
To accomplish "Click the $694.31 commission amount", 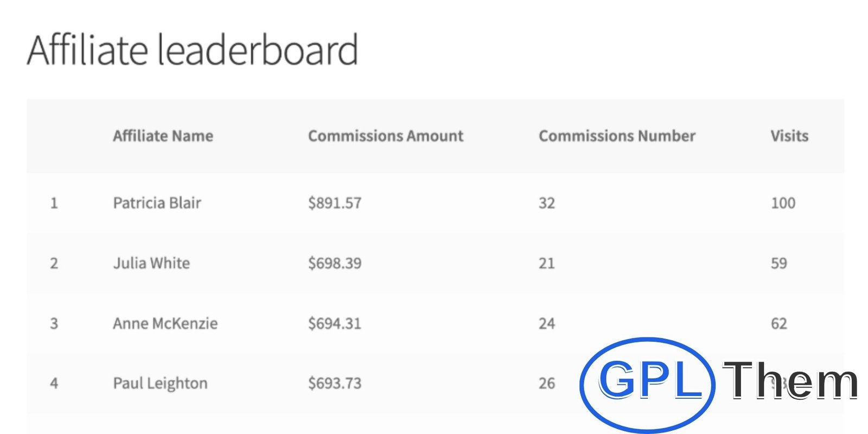I will coord(335,323).
